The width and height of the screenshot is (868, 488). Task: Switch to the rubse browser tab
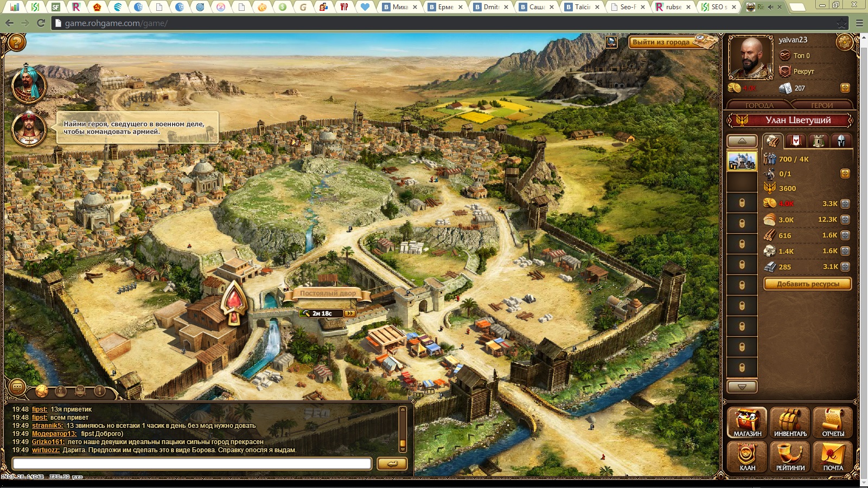[674, 7]
